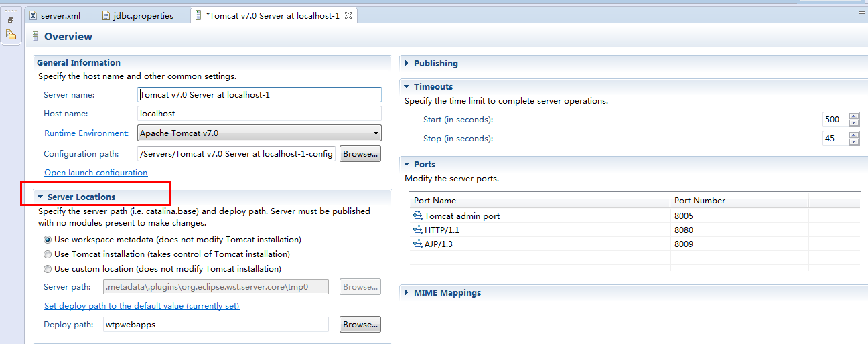The width and height of the screenshot is (868, 344).
Task: Close the Tomcat v7.0 Server editor tab
Action: pyautogui.click(x=348, y=15)
